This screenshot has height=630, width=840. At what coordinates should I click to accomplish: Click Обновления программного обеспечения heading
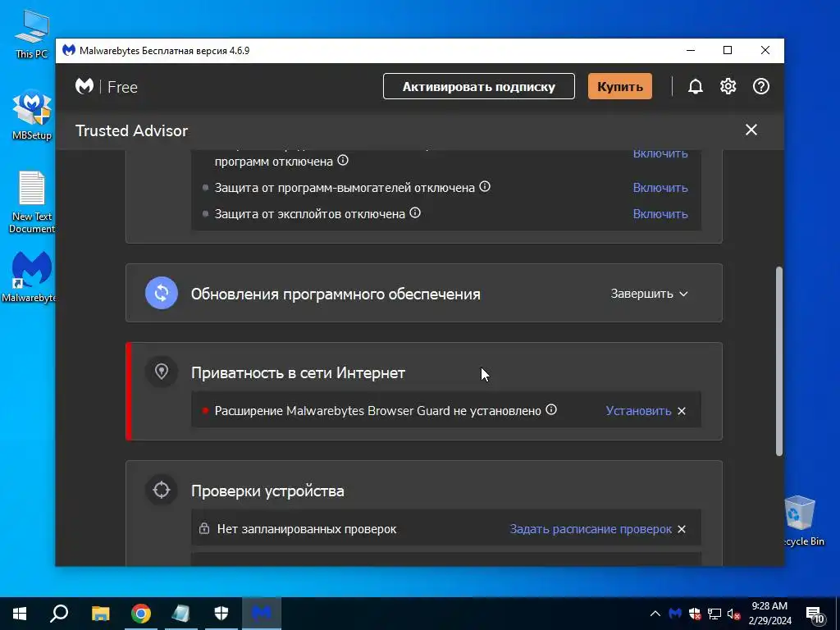336,294
